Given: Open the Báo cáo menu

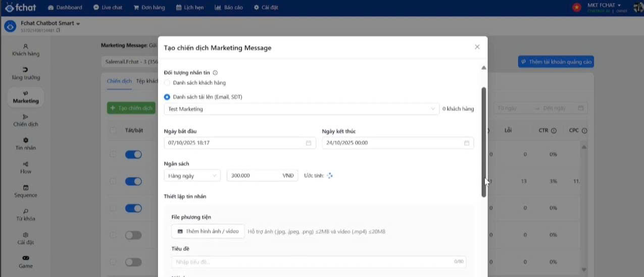Looking at the screenshot, I should tap(228, 8).
